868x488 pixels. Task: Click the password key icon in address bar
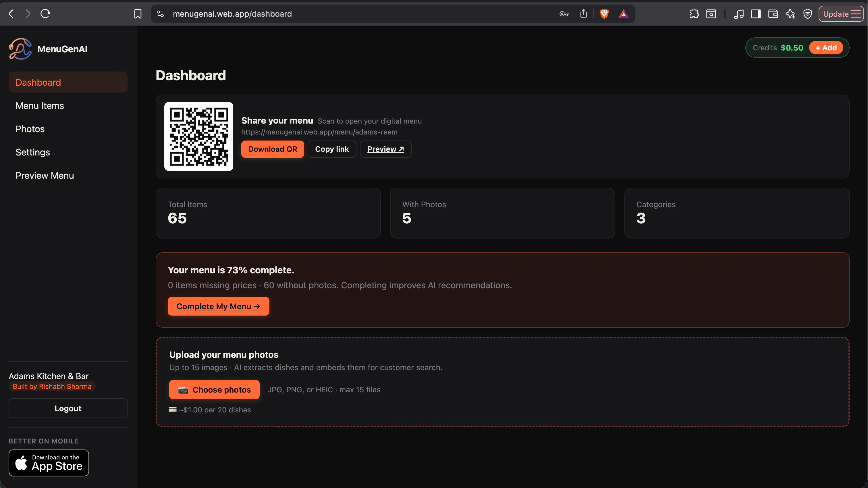tap(564, 14)
